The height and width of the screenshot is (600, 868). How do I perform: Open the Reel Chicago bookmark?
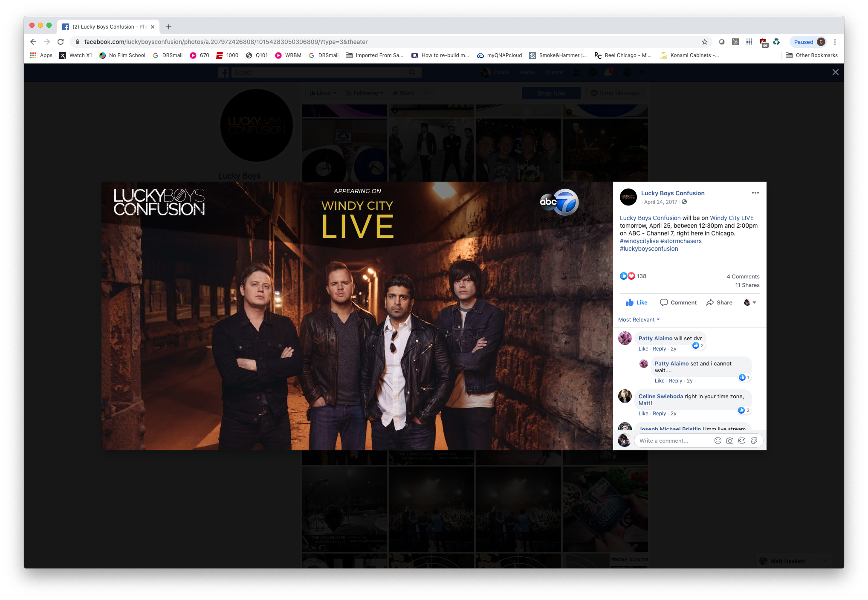coord(623,55)
